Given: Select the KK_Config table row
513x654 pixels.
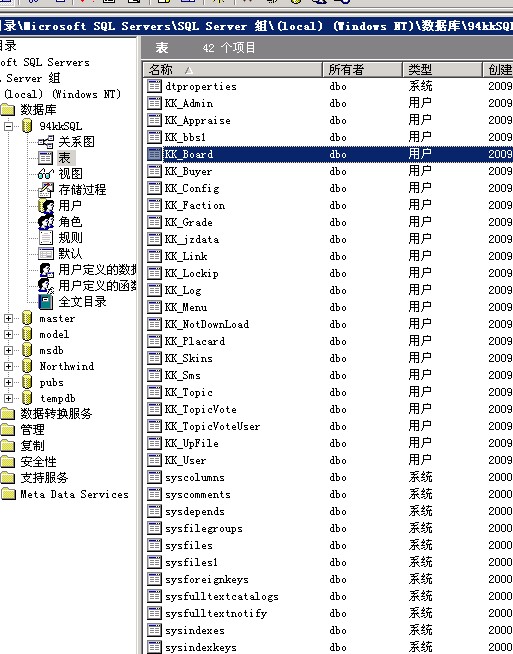Looking at the screenshot, I should click(x=328, y=189).
